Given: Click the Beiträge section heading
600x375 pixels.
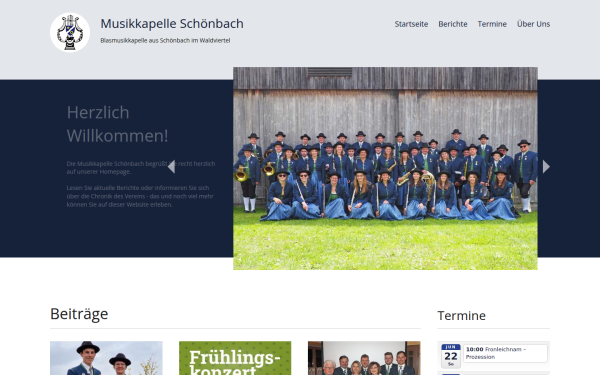Looking at the screenshot, I should (79, 314).
